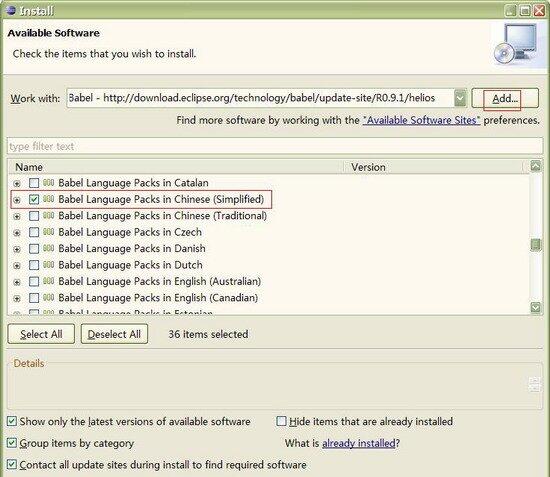Click the Work with URL field
550x477 pixels.
pyautogui.click(x=260, y=98)
